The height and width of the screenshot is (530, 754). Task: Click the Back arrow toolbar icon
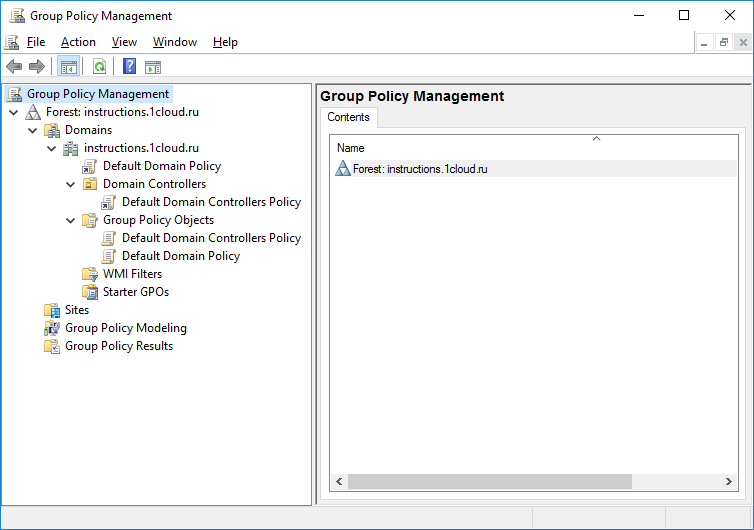coord(14,67)
